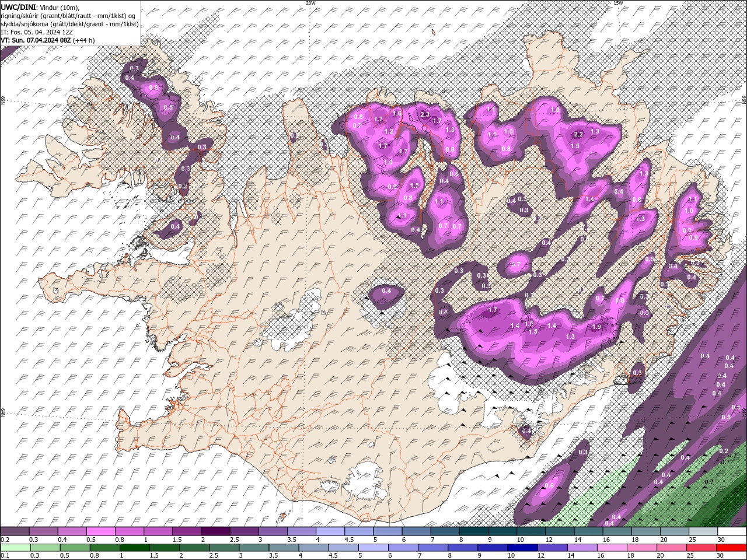Click the bright red 30 rain scale swatch
The image size is (747, 560).
click(x=732, y=548)
